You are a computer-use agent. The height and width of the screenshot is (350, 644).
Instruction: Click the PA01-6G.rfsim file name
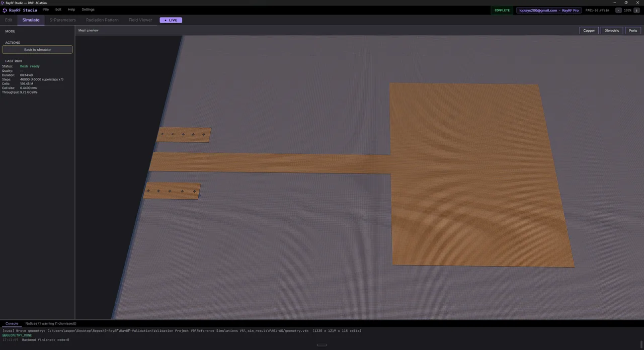coord(597,10)
